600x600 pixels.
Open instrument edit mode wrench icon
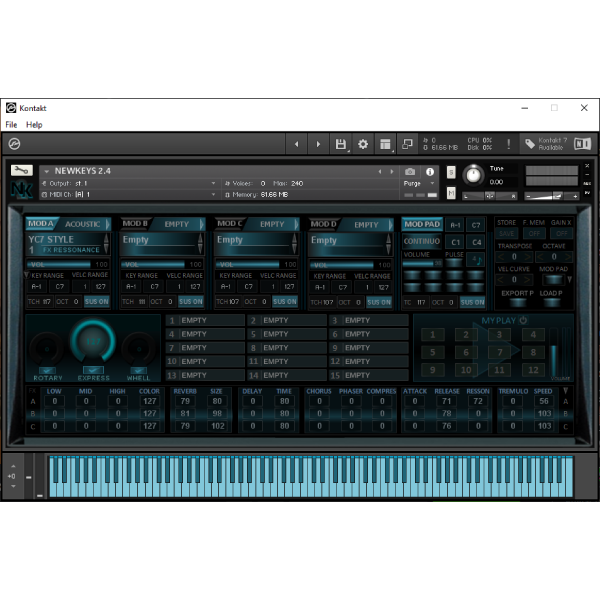[22, 170]
